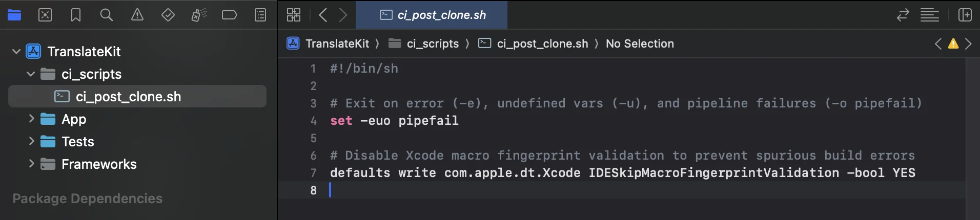Open the Test navigator diamond icon
Viewport: 980px width, 220px height.
pos(168,15)
